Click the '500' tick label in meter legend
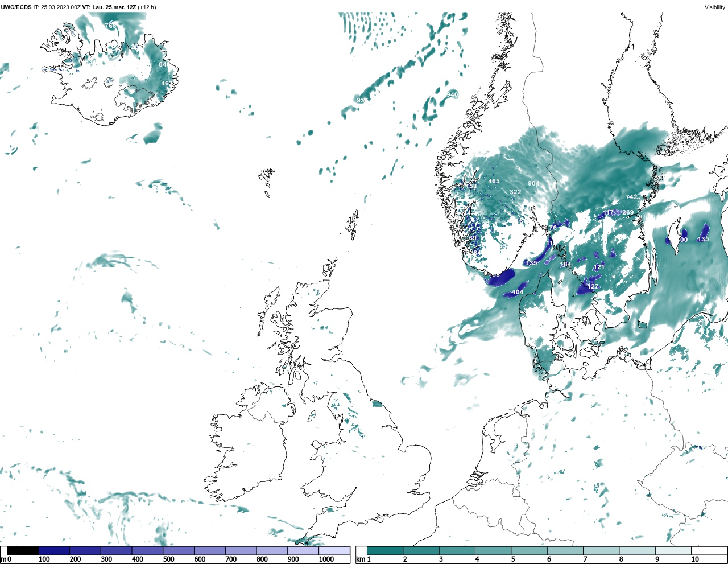The image size is (728, 564). coord(168,559)
